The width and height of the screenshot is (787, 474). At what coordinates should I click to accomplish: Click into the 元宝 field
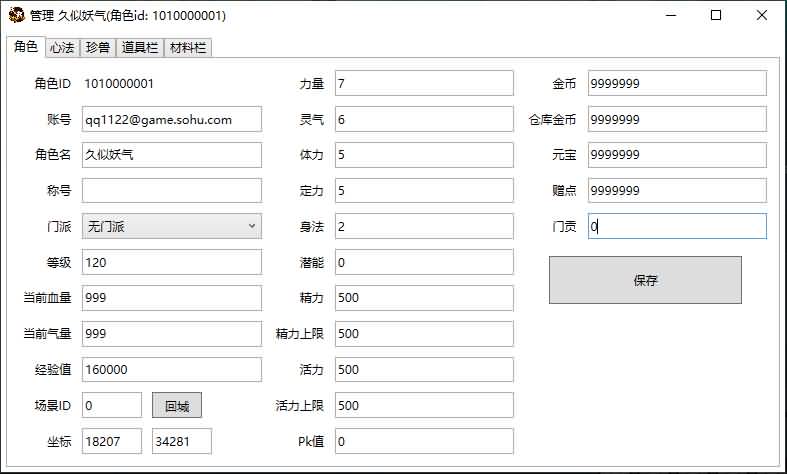[677, 155]
